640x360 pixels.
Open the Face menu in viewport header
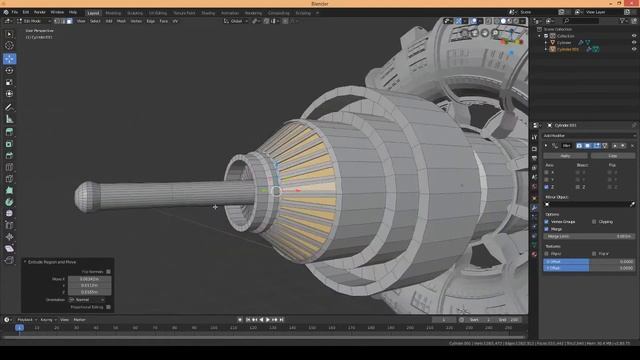(164, 21)
